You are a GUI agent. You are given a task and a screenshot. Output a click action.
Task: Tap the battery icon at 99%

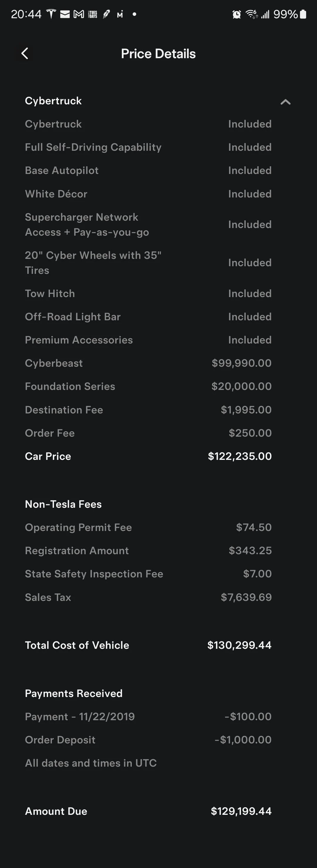coord(303,14)
